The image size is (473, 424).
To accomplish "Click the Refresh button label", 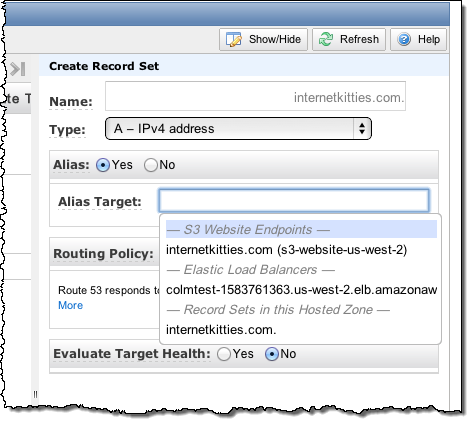I will 359,39.
